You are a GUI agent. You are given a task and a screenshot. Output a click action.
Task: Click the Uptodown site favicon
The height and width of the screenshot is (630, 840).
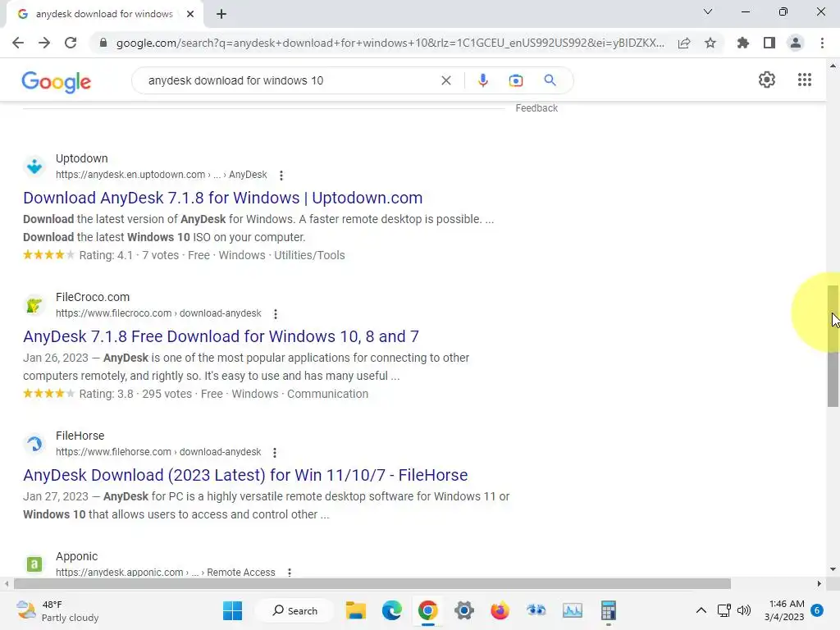[34, 167]
